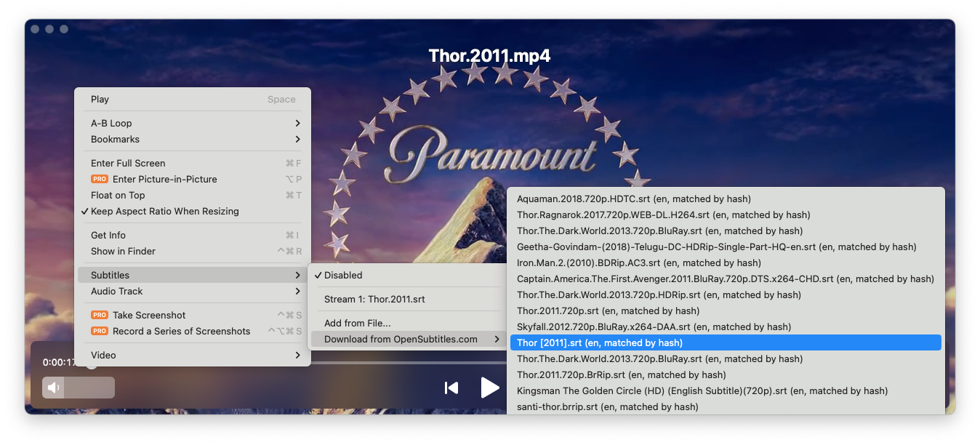Select Skyfall.2012.720p.BluRay.x264-DAA.srt subtitle
The width and height of the screenshot is (980, 445).
point(726,326)
